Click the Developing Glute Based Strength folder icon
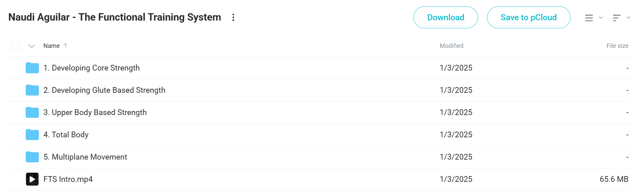 pyautogui.click(x=32, y=90)
